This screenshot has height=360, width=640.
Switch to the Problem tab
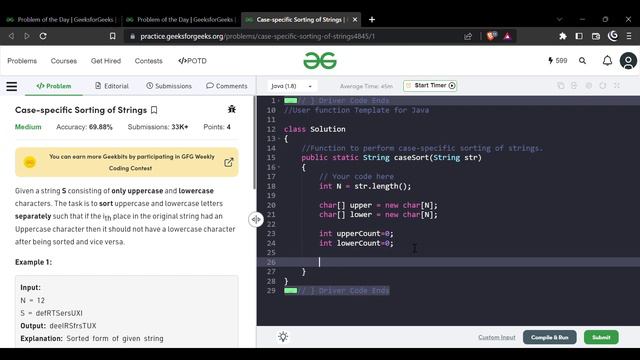(x=54, y=86)
